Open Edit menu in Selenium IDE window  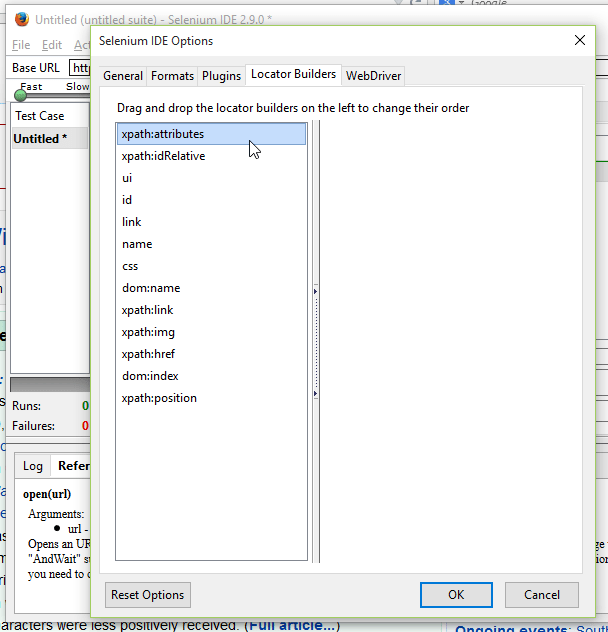tap(52, 45)
